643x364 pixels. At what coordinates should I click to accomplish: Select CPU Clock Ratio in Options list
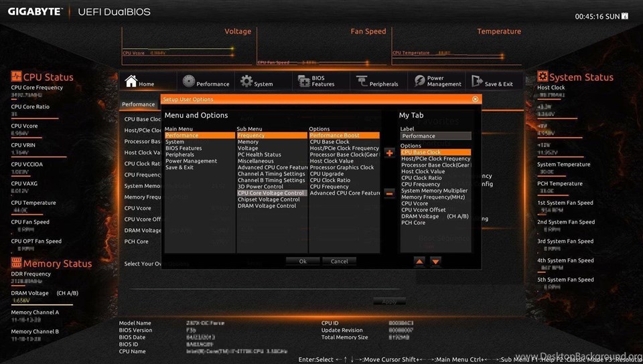330,180
